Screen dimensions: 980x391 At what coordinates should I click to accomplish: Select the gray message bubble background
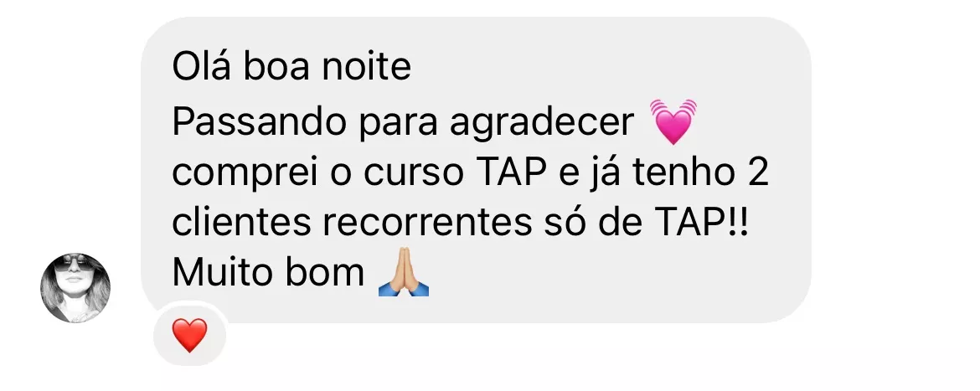477,170
